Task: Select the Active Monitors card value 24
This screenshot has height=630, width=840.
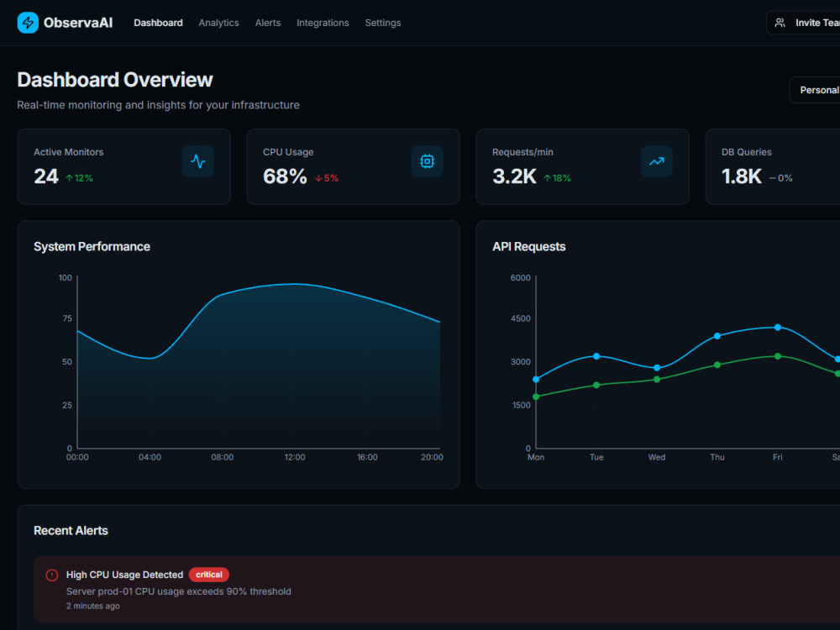Action: [x=46, y=176]
